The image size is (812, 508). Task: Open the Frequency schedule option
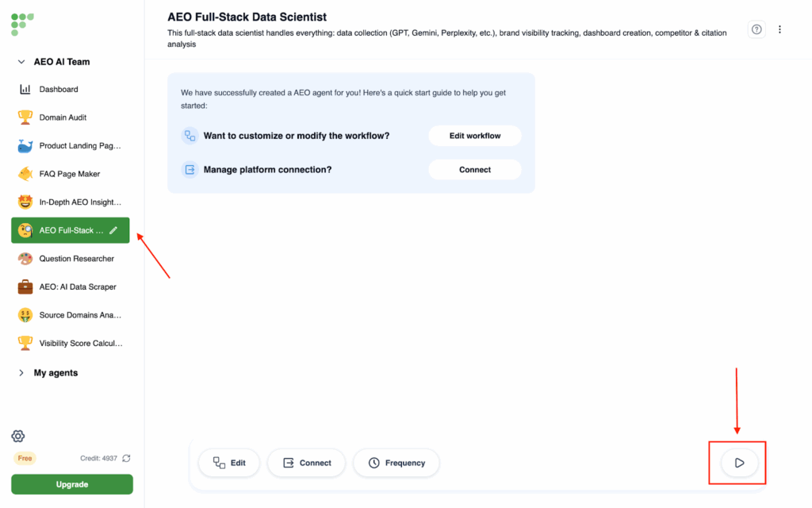click(x=396, y=463)
